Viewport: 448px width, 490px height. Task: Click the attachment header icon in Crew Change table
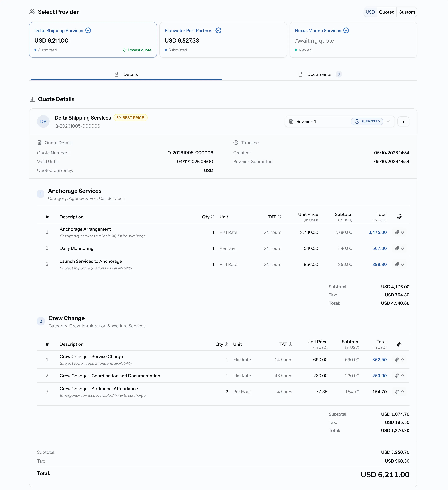[399, 344]
